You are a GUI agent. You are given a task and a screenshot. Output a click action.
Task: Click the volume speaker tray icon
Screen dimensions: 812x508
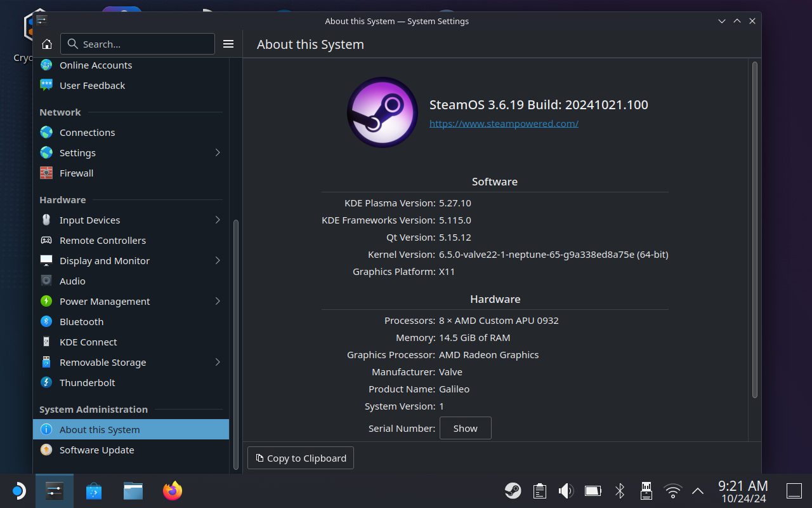(565, 491)
